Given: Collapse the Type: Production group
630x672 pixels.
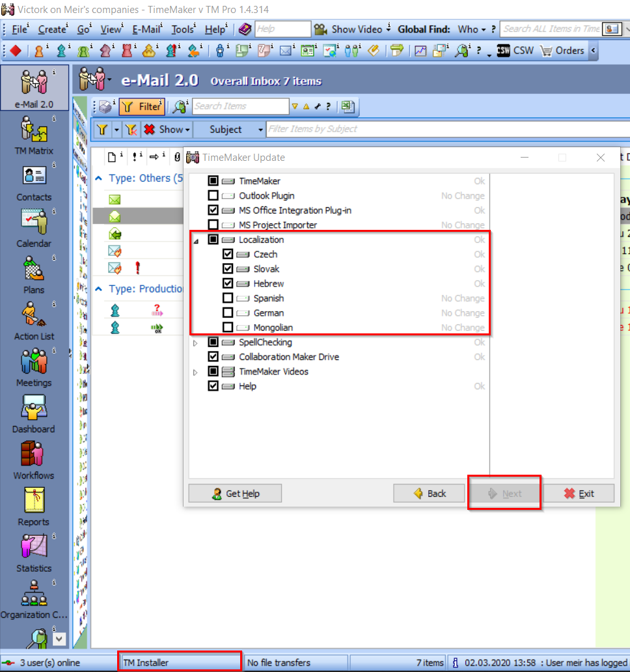Looking at the screenshot, I should pos(98,289).
